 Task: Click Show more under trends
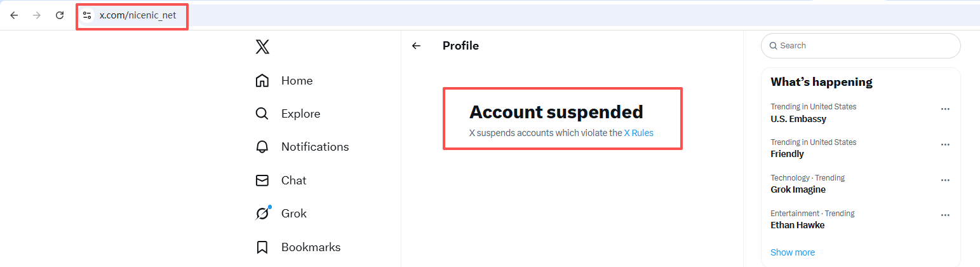pyautogui.click(x=792, y=252)
